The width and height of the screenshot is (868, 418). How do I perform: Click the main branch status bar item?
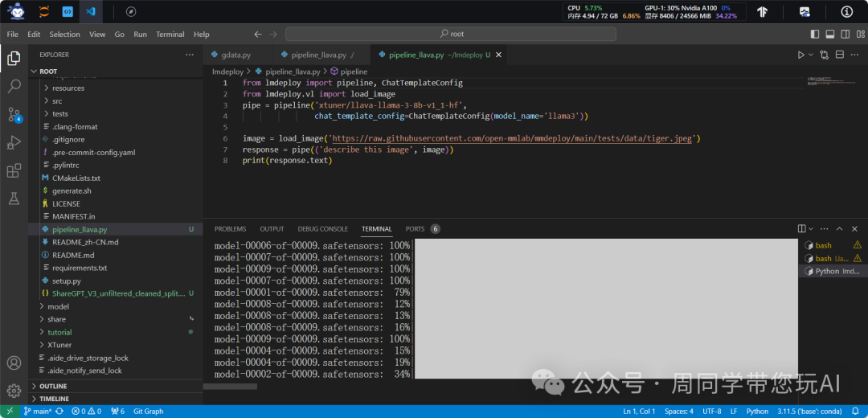(37, 412)
